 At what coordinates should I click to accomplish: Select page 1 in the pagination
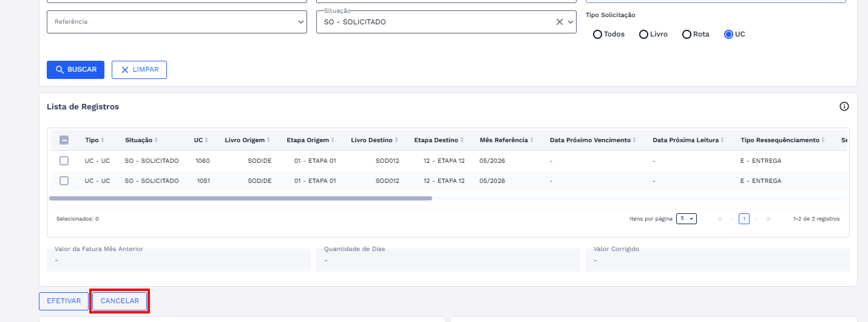[744, 219]
